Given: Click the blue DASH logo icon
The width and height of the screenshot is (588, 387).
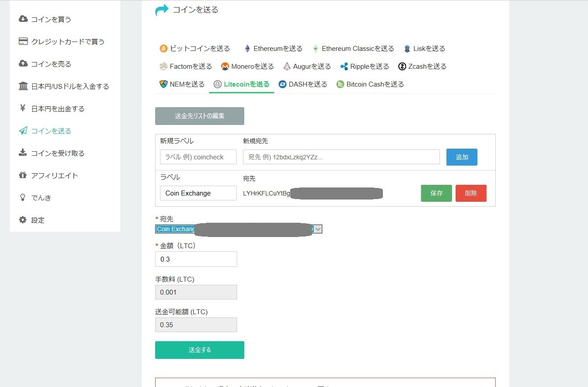Looking at the screenshot, I should (282, 84).
